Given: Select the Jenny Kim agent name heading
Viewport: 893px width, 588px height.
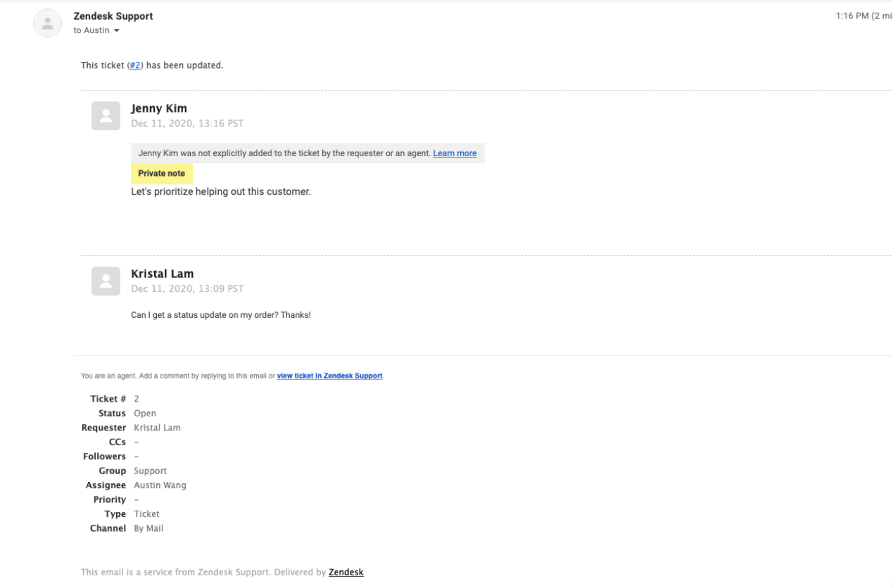Looking at the screenshot, I should point(159,108).
